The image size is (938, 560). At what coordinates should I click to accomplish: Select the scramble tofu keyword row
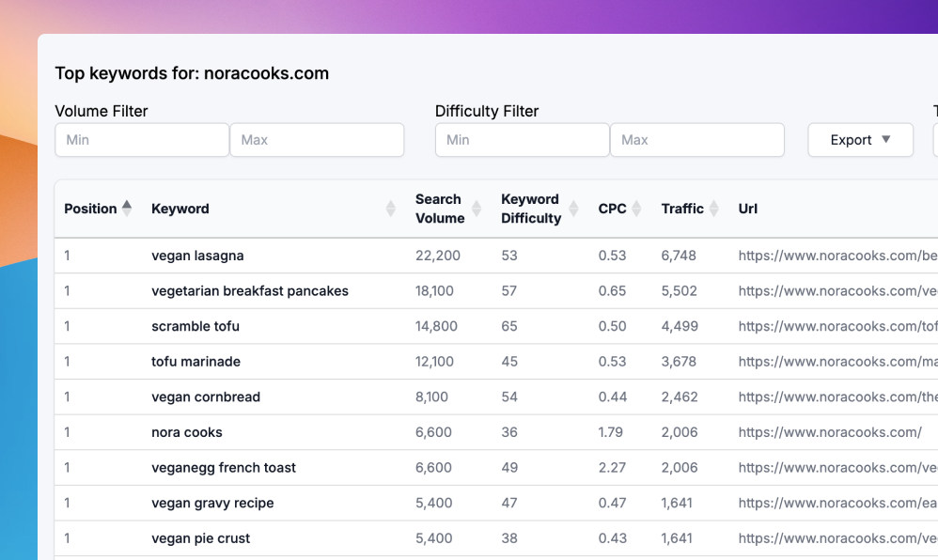pyautogui.click(x=195, y=326)
